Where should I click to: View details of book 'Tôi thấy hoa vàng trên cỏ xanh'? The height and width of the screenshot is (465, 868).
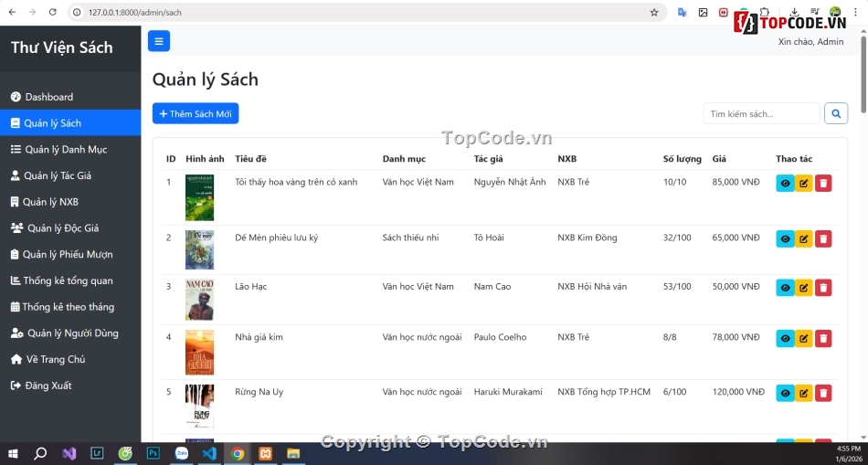[785, 184]
